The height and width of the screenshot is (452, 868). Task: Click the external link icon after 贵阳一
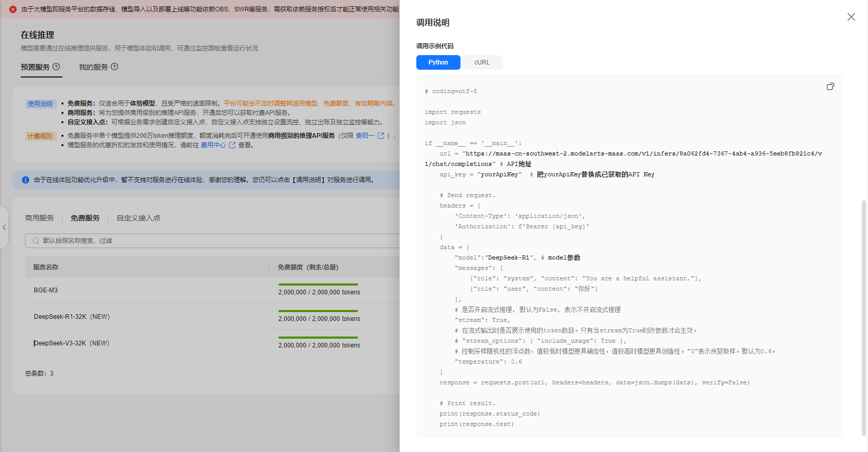click(x=381, y=136)
